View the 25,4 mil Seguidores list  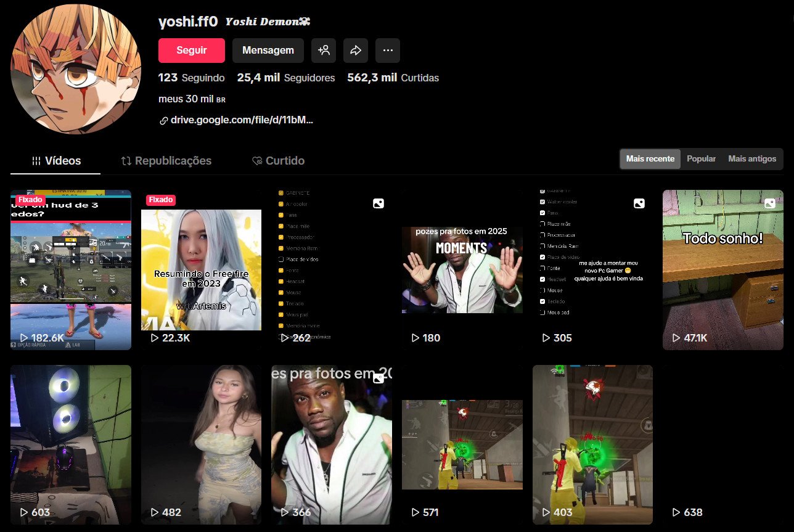(285, 78)
